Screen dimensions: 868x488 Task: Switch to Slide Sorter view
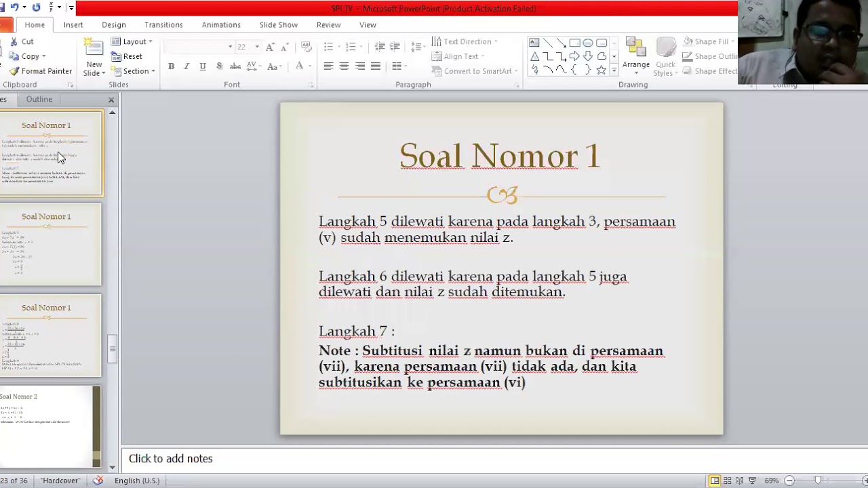727,481
